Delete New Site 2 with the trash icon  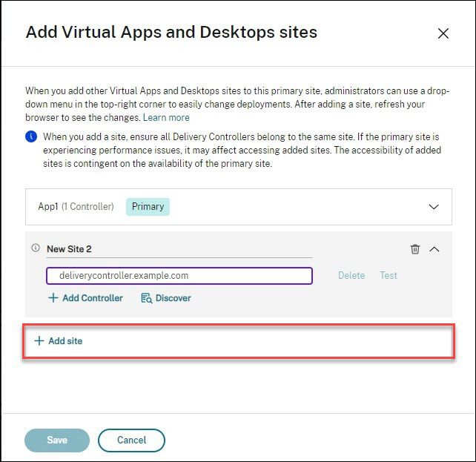click(x=415, y=249)
